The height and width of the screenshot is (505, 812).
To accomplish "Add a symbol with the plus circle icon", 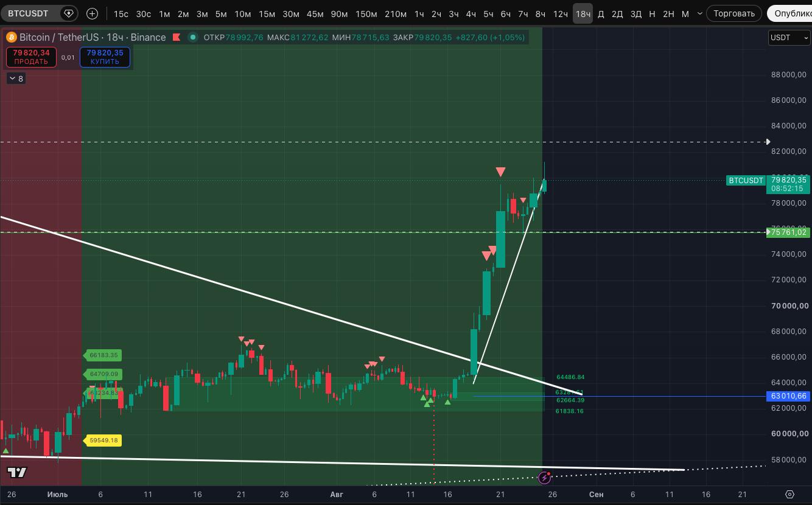I will click(92, 13).
